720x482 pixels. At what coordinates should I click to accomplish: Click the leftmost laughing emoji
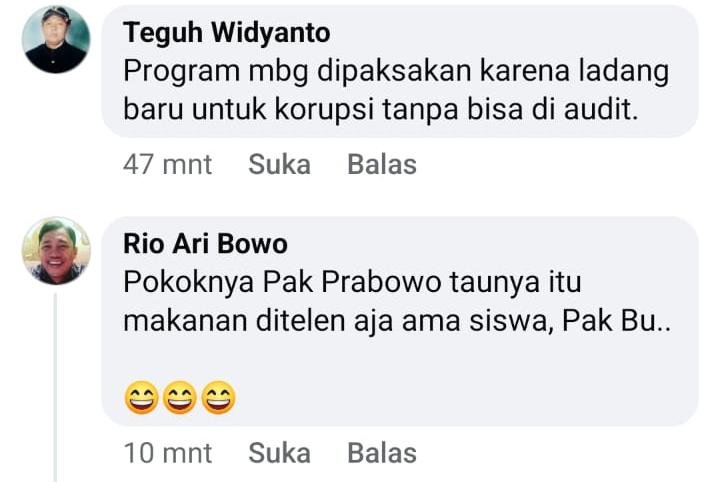click(x=141, y=398)
